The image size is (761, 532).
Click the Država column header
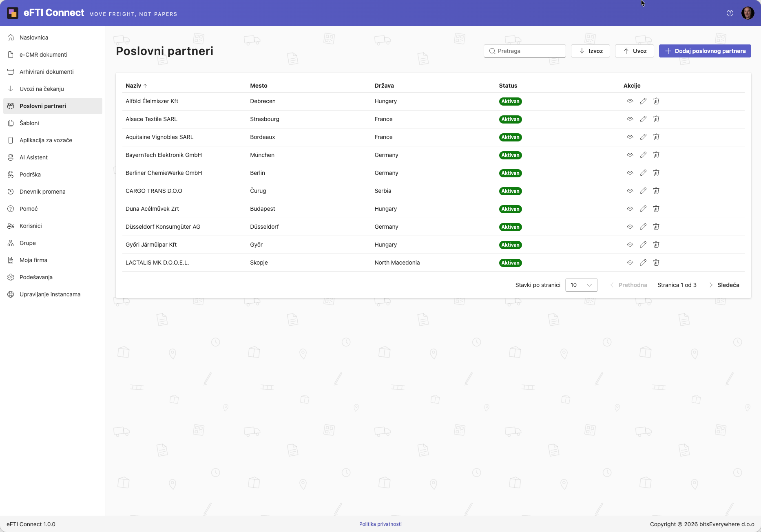pos(384,86)
